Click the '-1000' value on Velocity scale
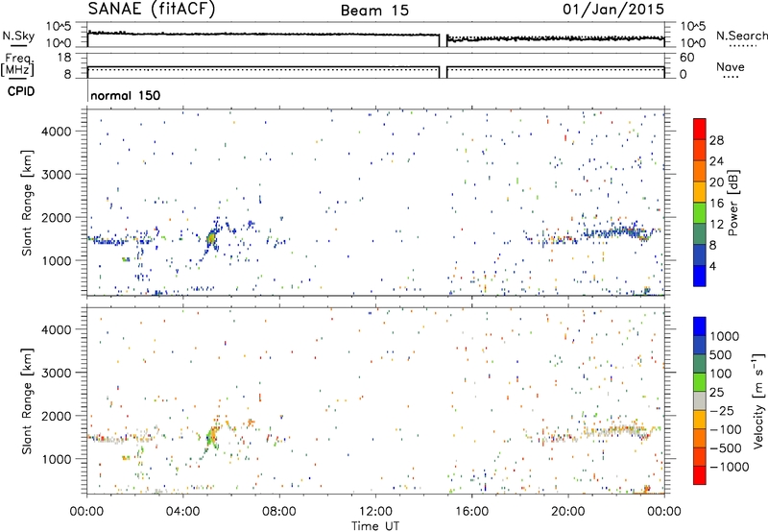Viewport: 768px width, 532px height. 730,467
